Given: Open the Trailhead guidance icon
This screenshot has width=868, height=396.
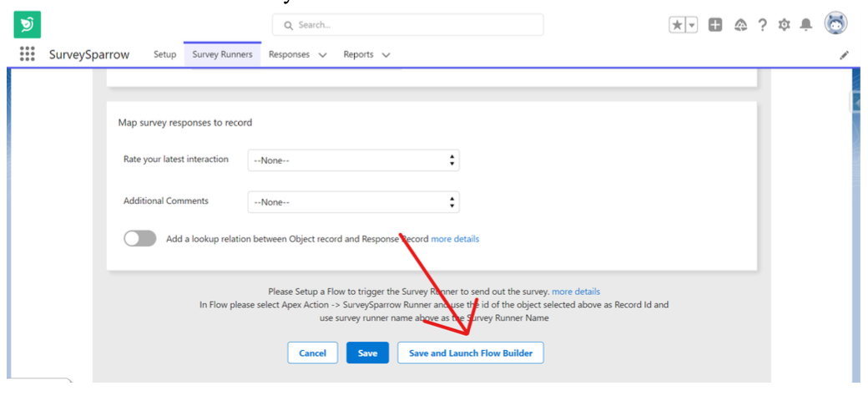Looking at the screenshot, I should click(739, 25).
